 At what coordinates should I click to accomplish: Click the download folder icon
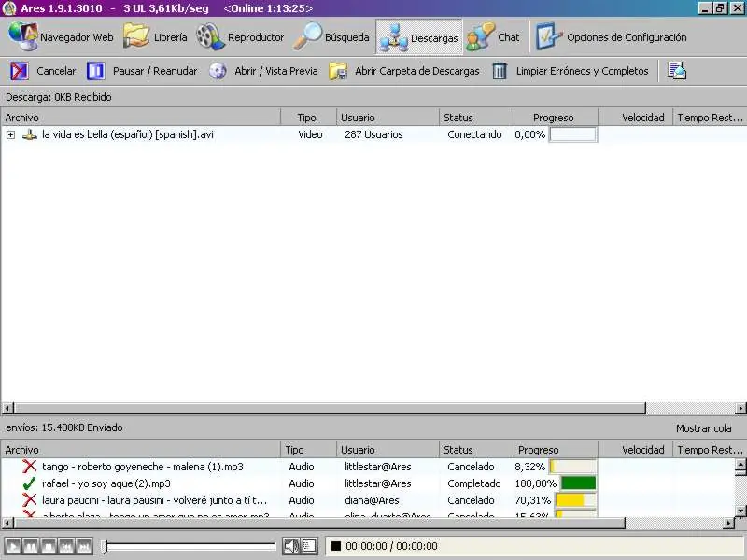pos(338,72)
